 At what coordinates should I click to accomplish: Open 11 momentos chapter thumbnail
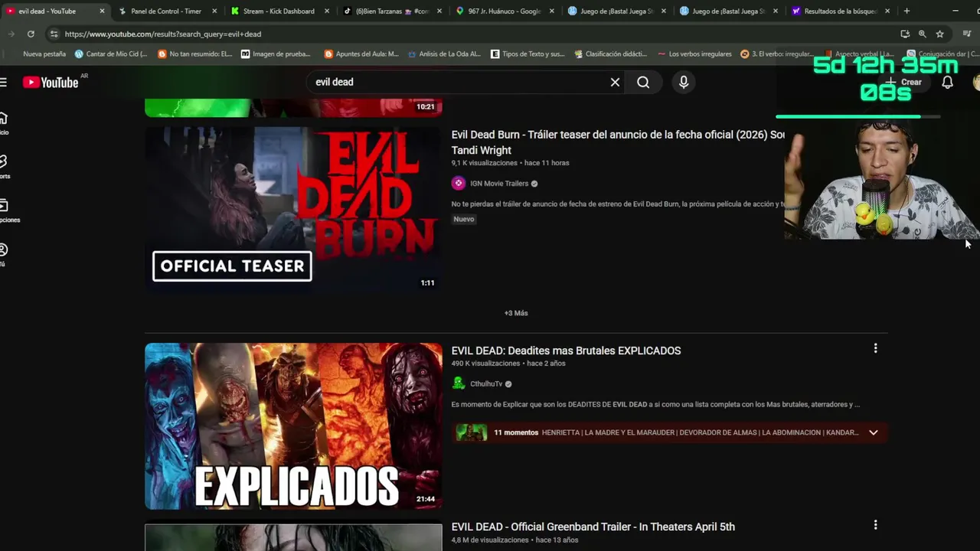pyautogui.click(x=472, y=432)
